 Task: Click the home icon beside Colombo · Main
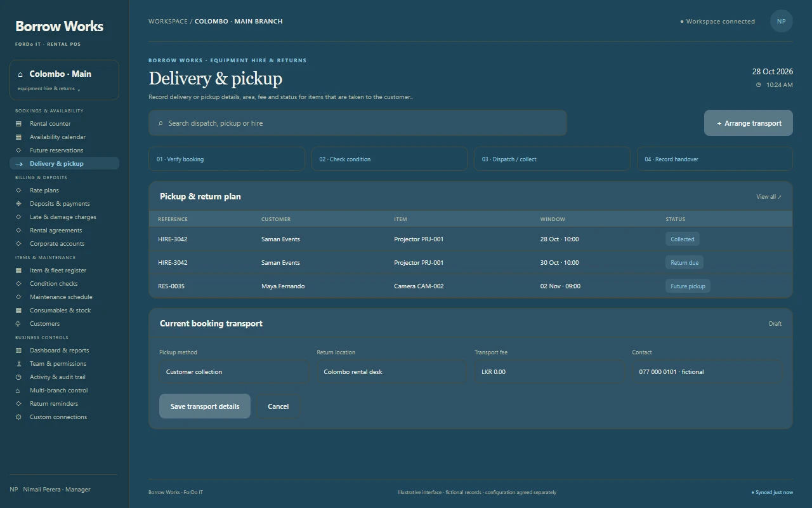[x=20, y=74]
